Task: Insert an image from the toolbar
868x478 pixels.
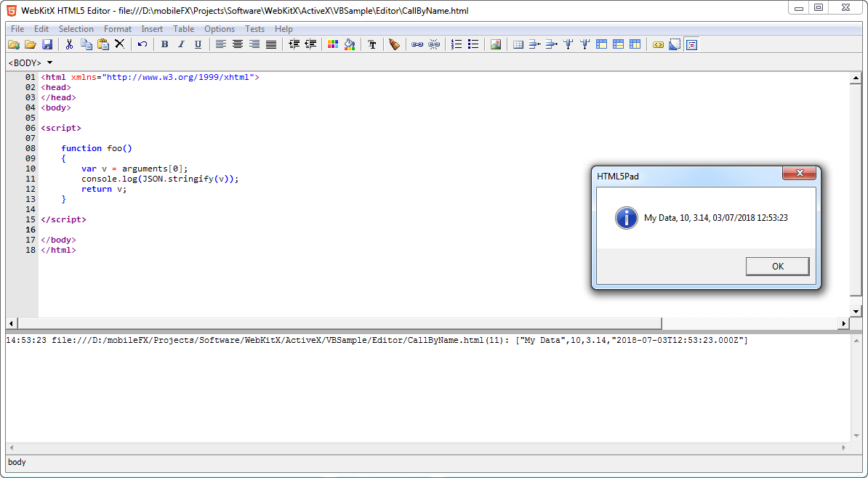Action: (x=496, y=44)
